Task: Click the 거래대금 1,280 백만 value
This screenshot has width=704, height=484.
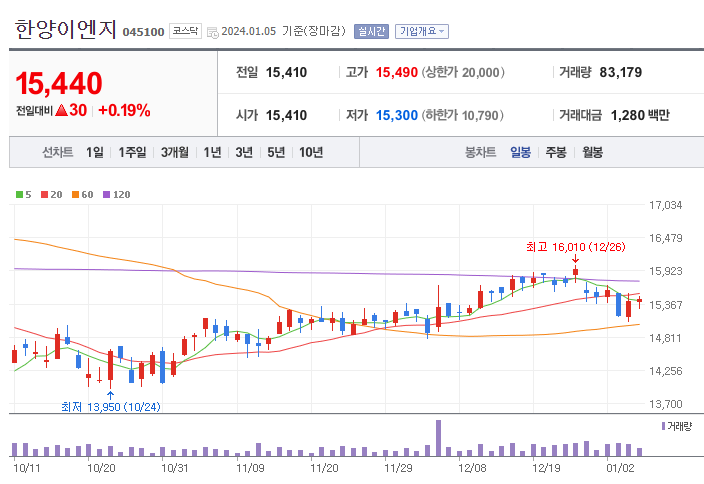Action: tap(640, 115)
